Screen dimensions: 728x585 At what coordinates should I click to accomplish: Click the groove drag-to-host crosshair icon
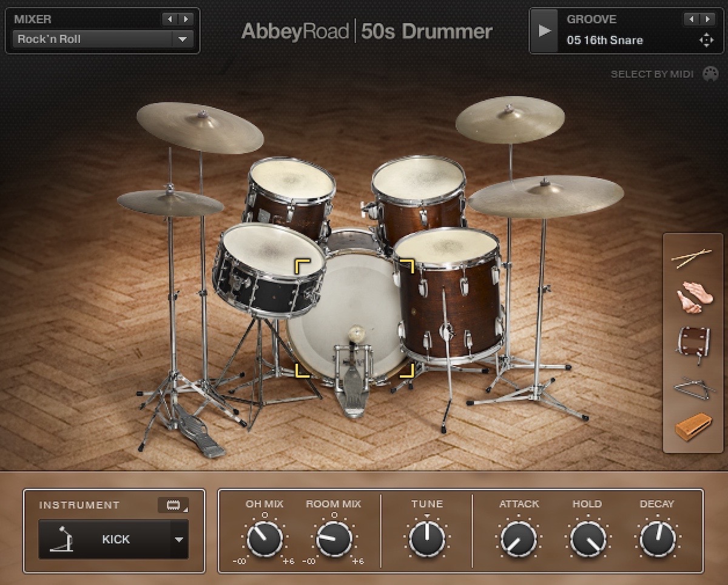click(706, 41)
